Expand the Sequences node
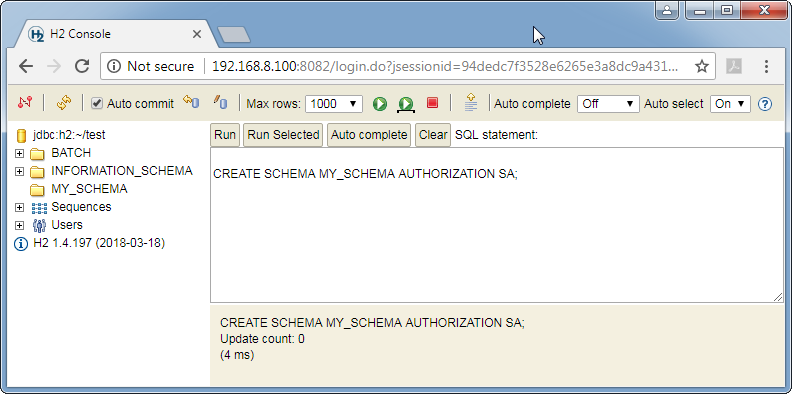792x394 pixels. [x=19, y=208]
